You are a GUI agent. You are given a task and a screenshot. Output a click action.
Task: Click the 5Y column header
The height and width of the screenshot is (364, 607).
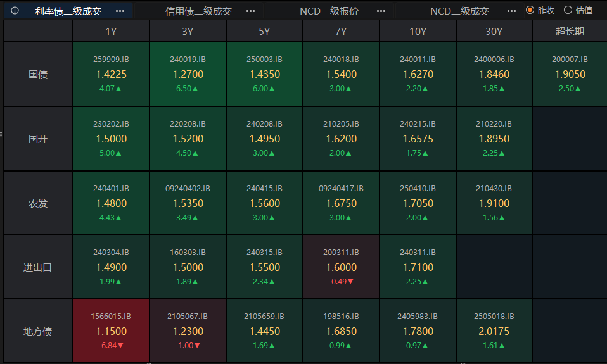pyautogui.click(x=264, y=31)
